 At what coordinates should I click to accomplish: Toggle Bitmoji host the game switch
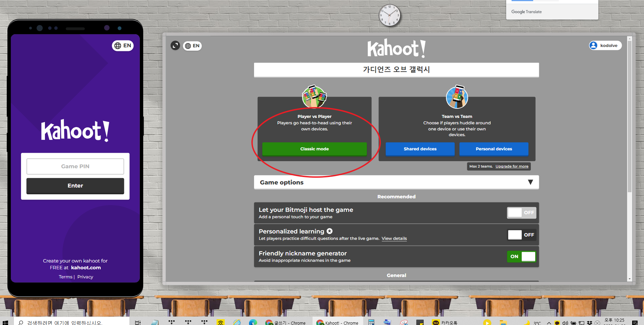click(x=521, y=213)
